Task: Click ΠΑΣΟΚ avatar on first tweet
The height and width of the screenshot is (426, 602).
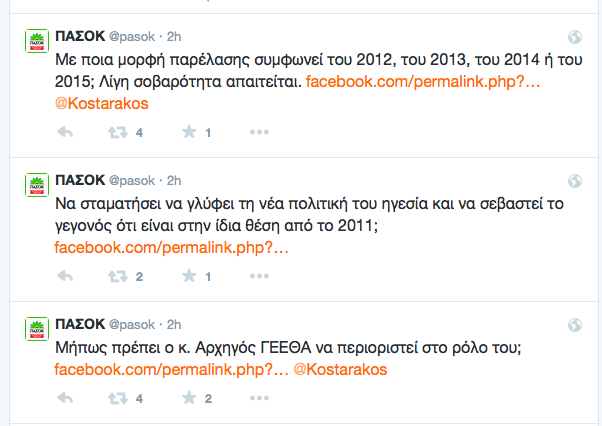Action: [37, 41]
